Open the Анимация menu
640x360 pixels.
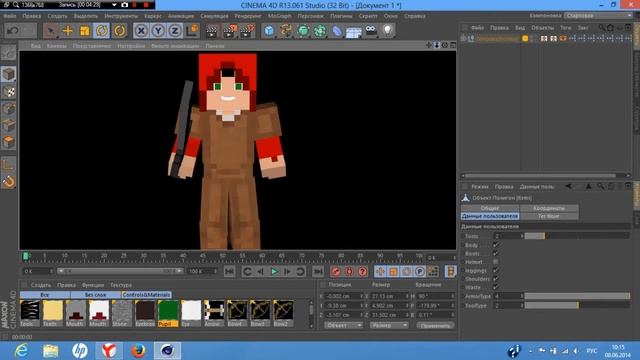181,16
